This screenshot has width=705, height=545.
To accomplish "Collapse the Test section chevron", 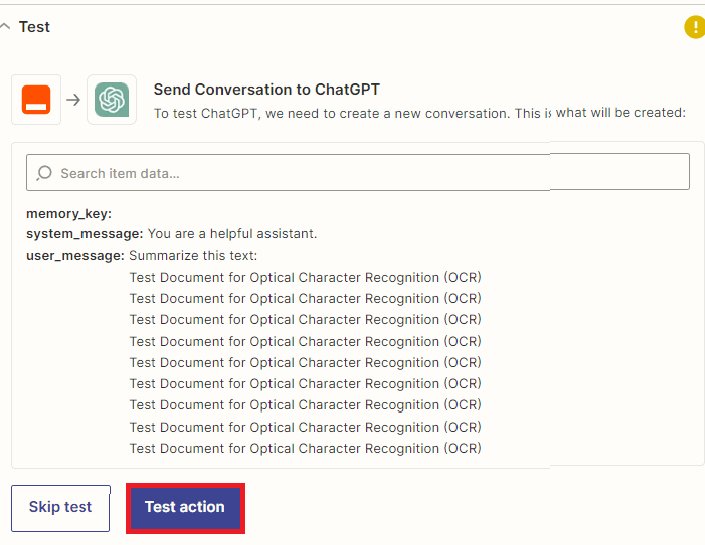I will (6, 27).
